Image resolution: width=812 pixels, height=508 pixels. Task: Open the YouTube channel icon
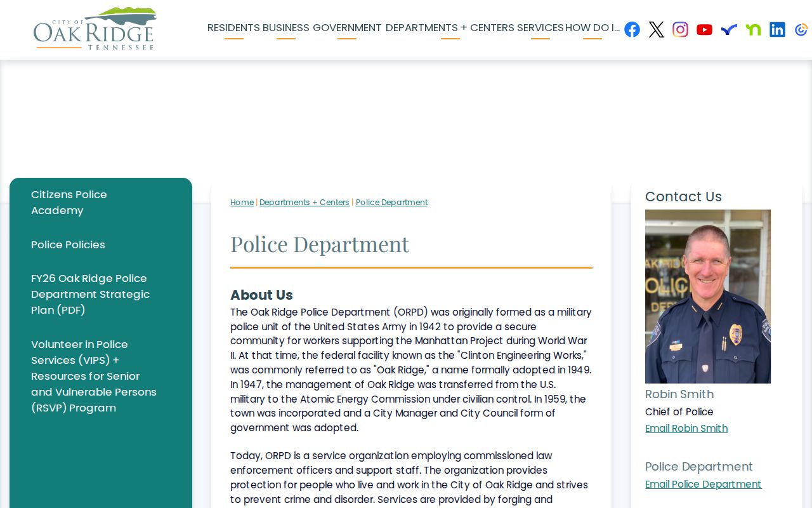click(704, 29)
